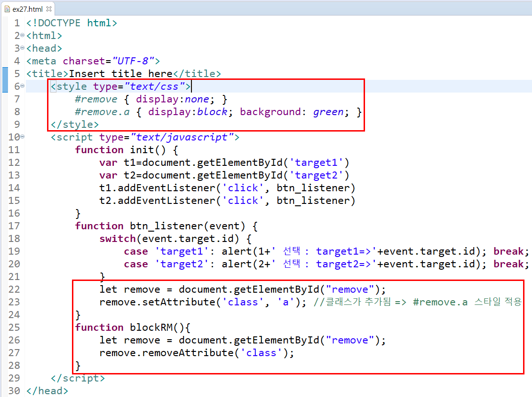Place cursor on DOCTYPE html declaration
Image resolution: width=532 pixels, height=397 pixels.
click(x=71, y=23)
